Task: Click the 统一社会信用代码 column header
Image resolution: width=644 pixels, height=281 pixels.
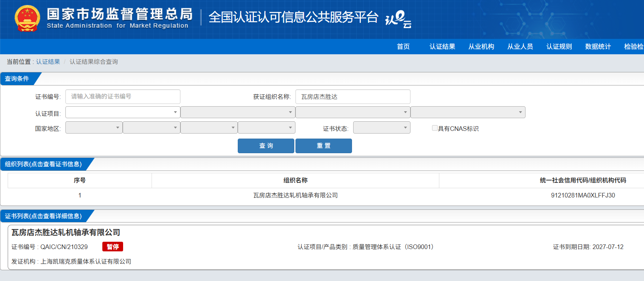Action: click(x=583, y=180)
